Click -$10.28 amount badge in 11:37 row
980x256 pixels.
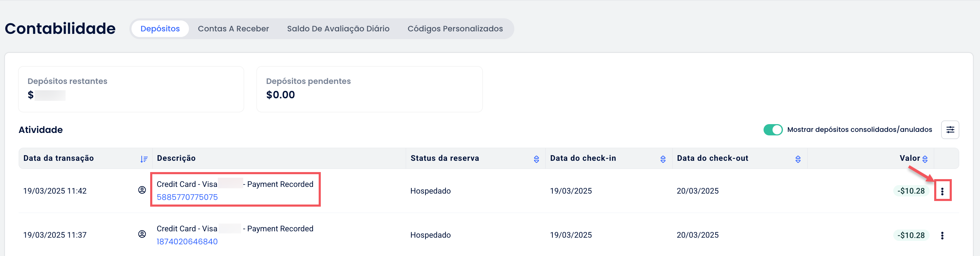[x=911, y=236]
